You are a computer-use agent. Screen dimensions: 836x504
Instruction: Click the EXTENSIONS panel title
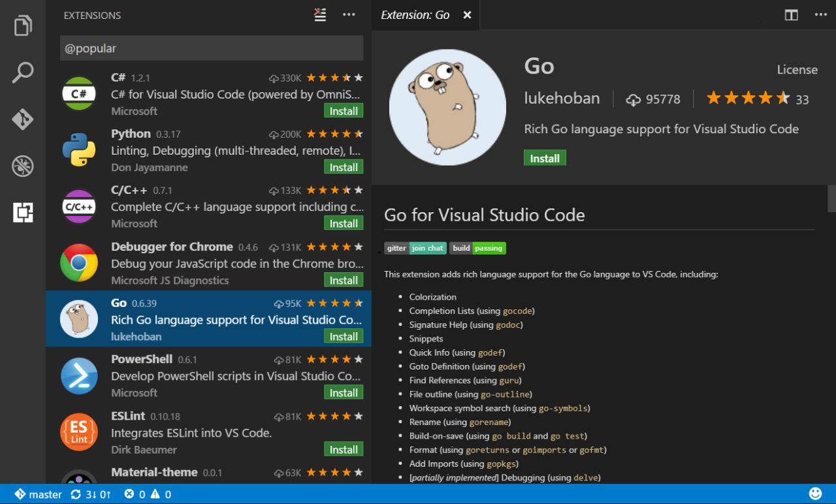(92, 15)
